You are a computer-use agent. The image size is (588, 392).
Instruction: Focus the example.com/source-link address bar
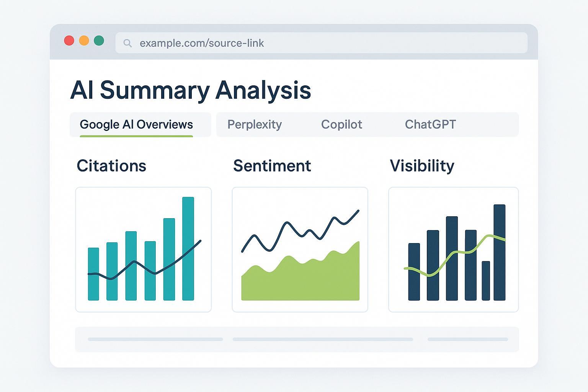point(322,43)
